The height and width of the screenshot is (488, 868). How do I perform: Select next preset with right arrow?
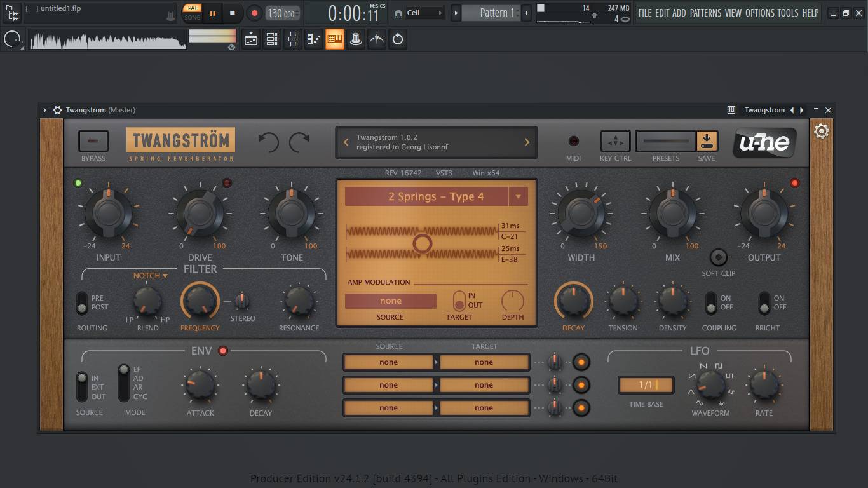click(526, 142)
